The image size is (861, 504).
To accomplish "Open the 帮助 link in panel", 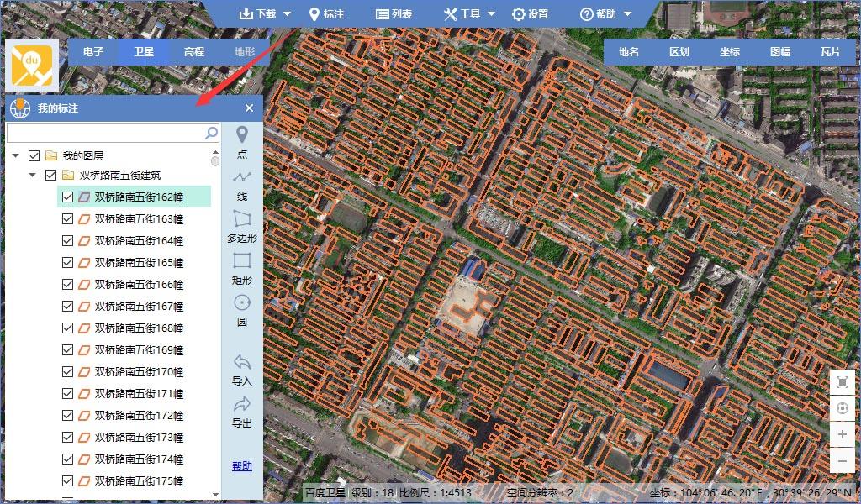I will pos(241,466).
